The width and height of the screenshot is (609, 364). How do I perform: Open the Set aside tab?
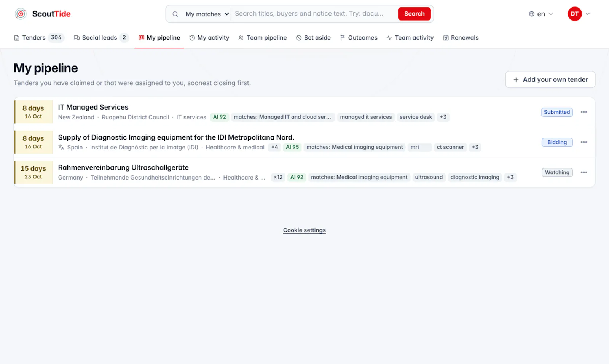[313, 38]
